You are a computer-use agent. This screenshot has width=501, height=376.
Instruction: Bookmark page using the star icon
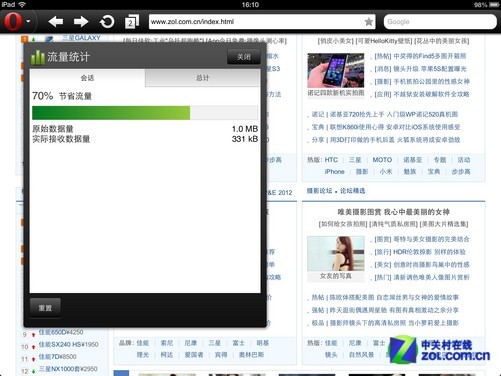point(369,22)
